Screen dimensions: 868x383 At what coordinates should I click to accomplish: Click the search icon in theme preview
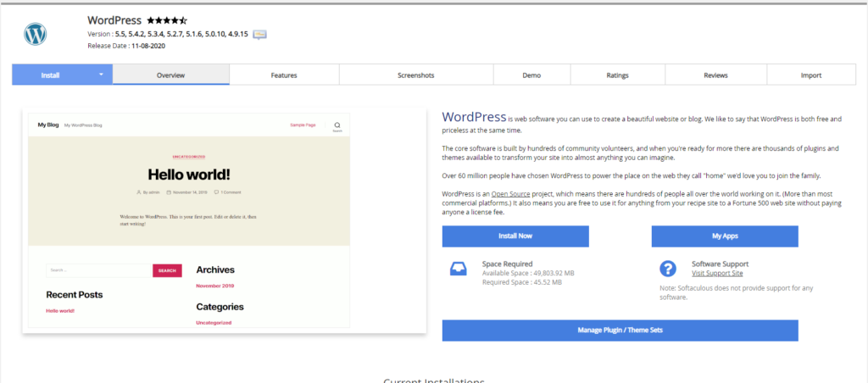click(337, 127)
